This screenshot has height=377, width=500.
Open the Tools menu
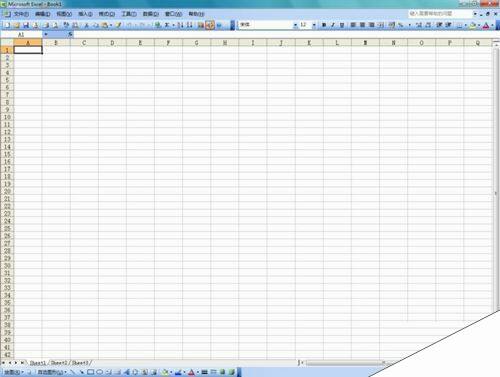129,14
